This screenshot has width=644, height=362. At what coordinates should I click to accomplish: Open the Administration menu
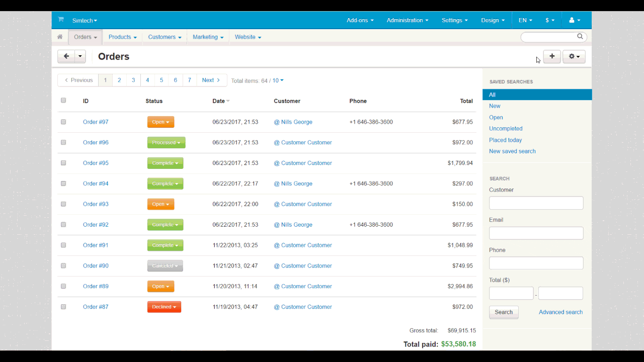pyautogui.click(x=407, y=20)
